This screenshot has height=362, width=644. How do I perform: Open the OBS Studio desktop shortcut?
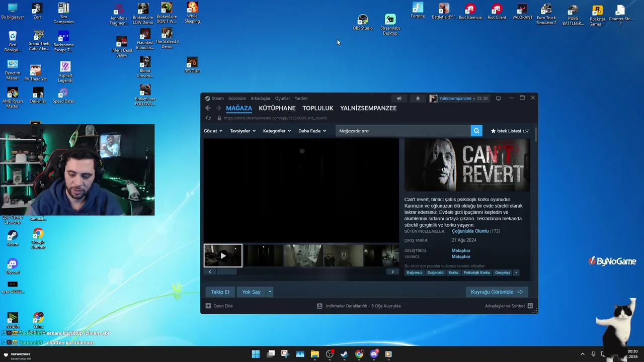click(363, 22)
